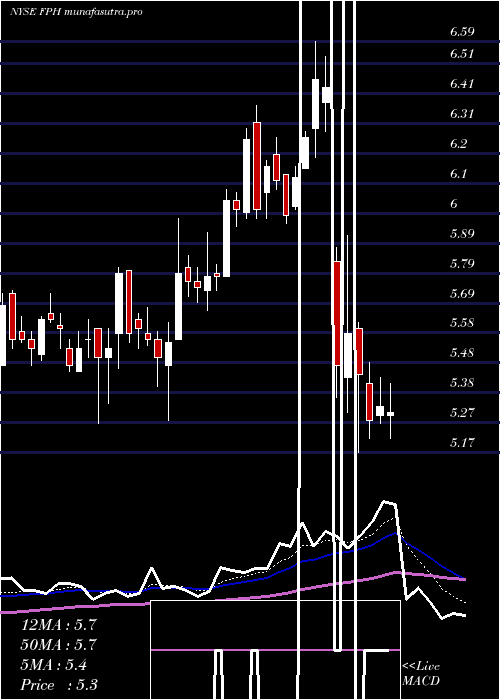Screen dimensions: 500x700
Task: Click the 12MA : 5.7 legend text
Action: click(59, 625)
